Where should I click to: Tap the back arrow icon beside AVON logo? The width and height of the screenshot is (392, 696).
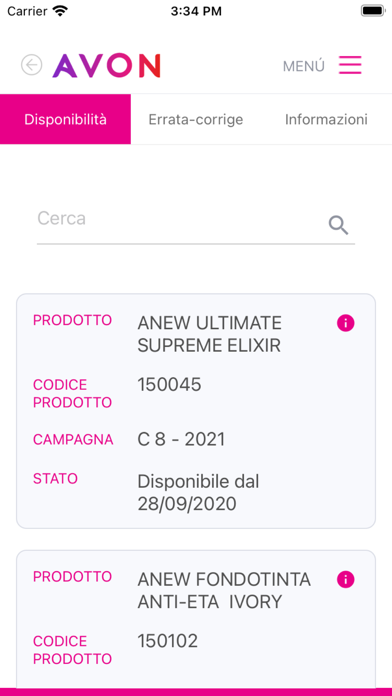[32, 66]
